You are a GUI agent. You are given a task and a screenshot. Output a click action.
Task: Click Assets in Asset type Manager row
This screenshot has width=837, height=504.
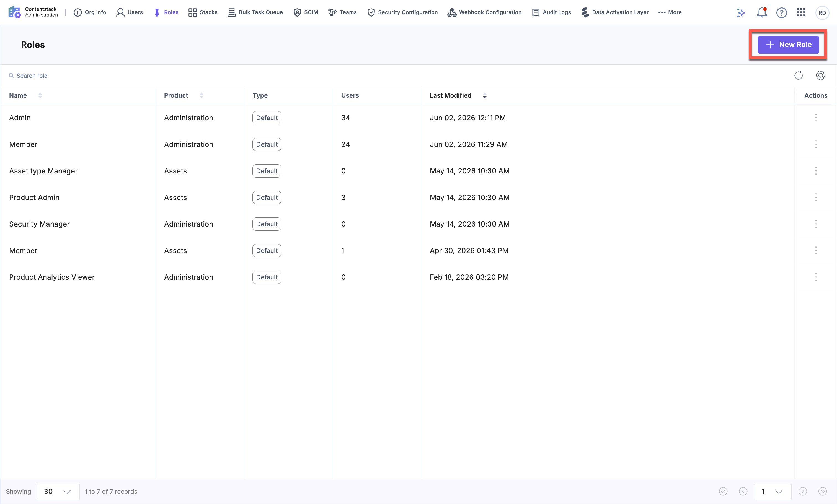[175, 171]
